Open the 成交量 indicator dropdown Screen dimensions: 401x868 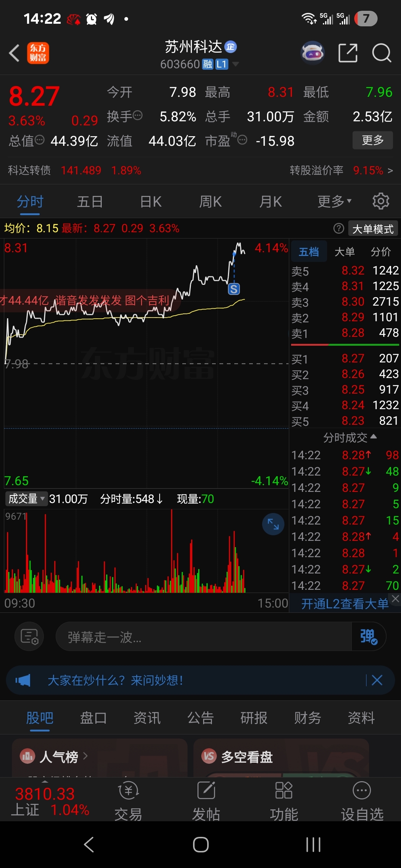[x=26, y=499]
